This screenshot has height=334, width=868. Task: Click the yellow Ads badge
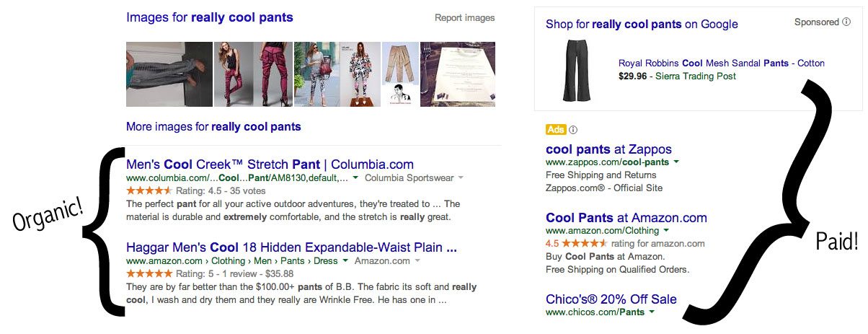tap(556, 130)
